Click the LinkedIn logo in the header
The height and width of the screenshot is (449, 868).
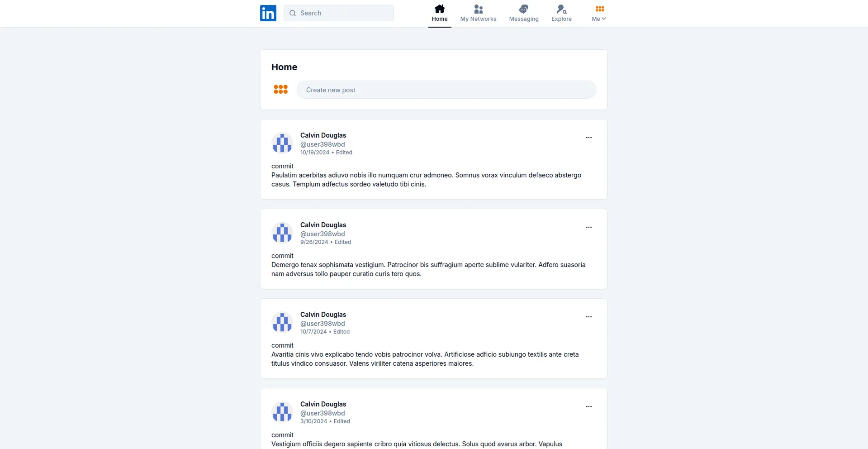click(x=268, y=13)
